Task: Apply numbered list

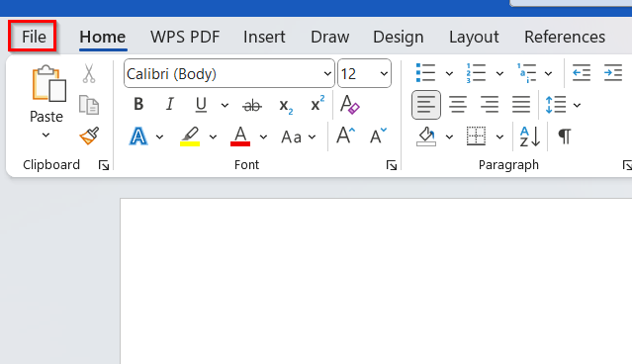Action: click(x=476, y=73)
